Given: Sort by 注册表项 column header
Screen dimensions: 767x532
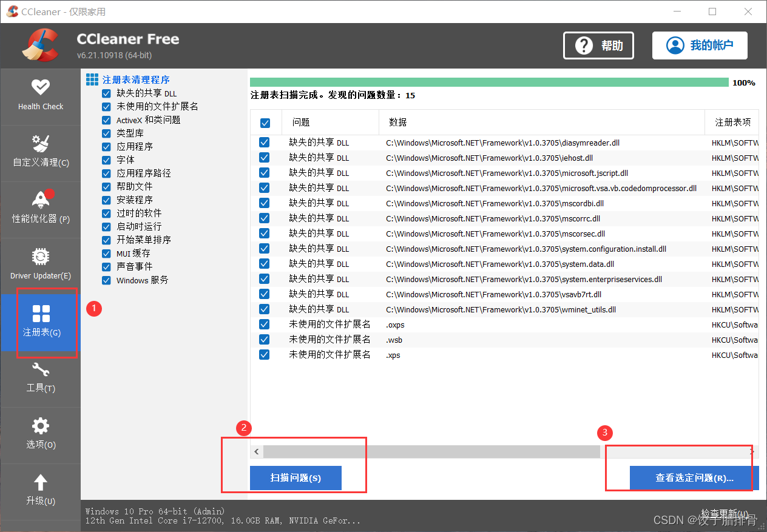Looking at the screenshot, I should pos(732,123).
